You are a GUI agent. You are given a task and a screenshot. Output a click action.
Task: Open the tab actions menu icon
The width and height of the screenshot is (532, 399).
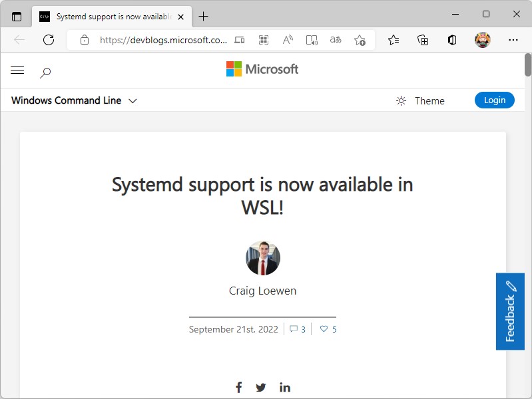point(16,16)
